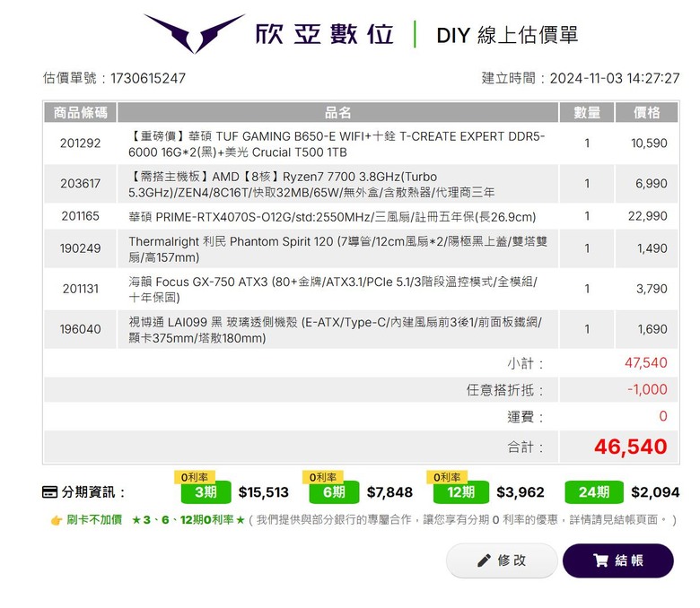
Task: Click the Thermalright Phantom Spirit 120 product name
Action: pyautogui.click(x=338, y=249)
